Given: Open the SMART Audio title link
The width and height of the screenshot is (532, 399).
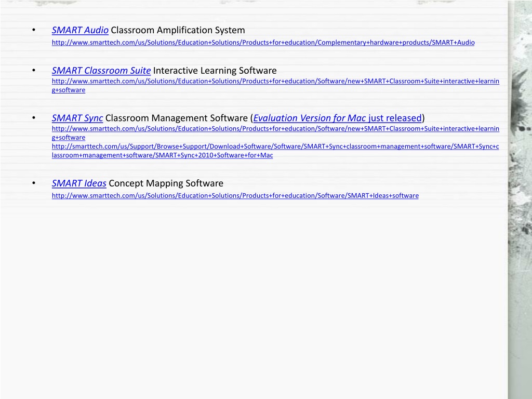Looking at the screenshot, I should click(x=80, y=30).
